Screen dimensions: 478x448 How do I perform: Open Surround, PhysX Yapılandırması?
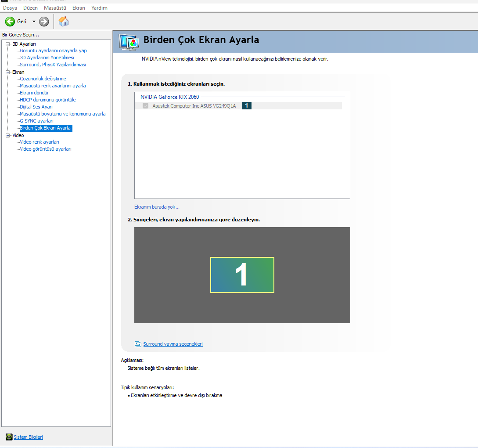[x=53, y=65]
